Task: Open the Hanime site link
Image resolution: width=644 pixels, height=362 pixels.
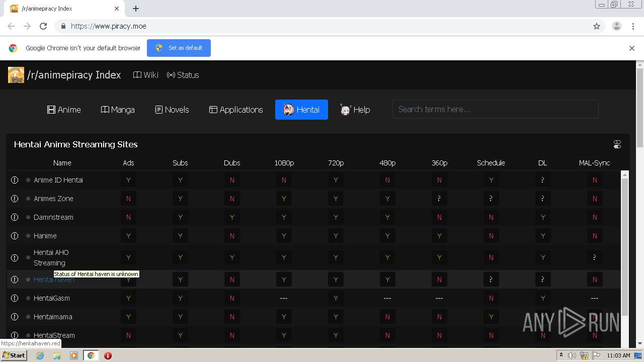Action: [45, 236]
